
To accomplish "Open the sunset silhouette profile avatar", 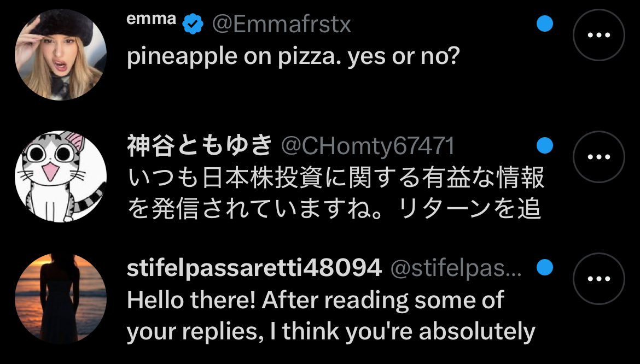I will pyautogui.click(x=60, y=298).
